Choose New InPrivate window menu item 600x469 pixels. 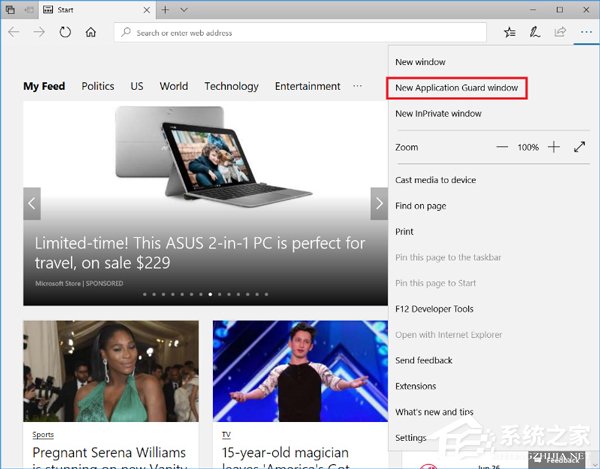[x=439, y=114]
